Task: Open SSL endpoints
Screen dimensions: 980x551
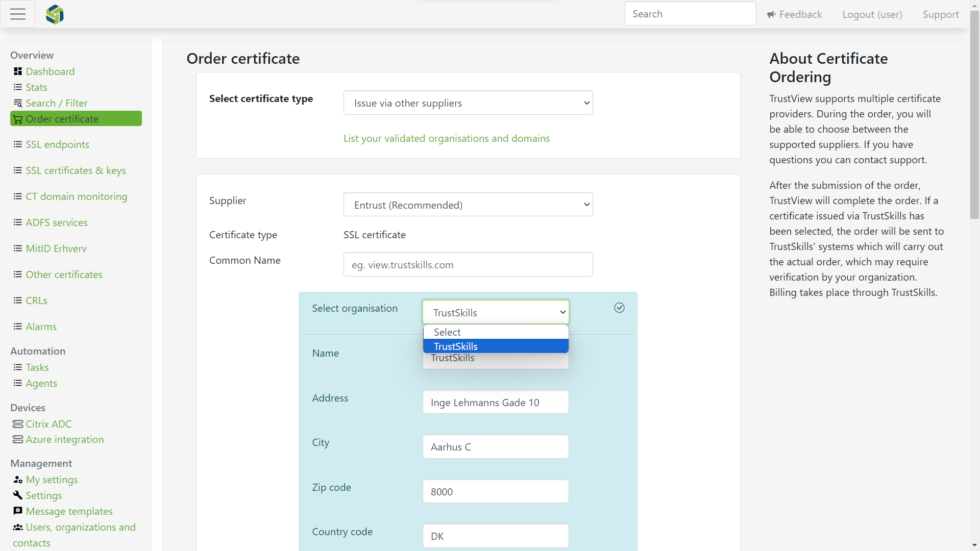Action: pyautogui.click(x=57, y=144)
